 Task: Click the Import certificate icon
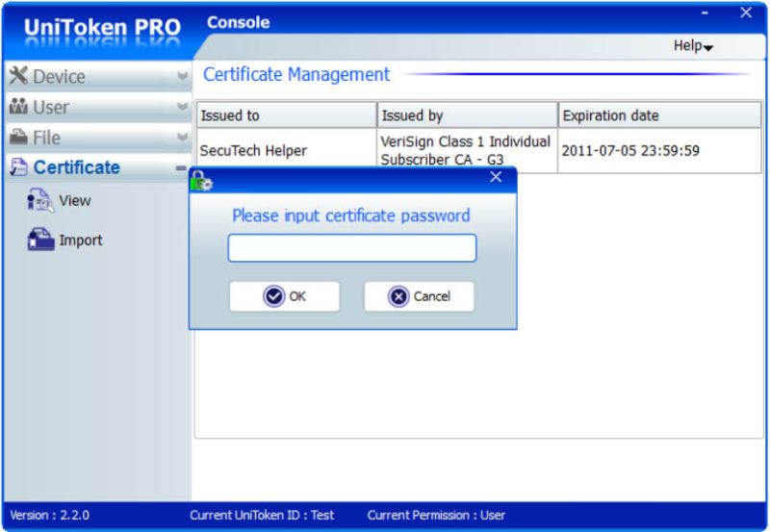point(40,240)
